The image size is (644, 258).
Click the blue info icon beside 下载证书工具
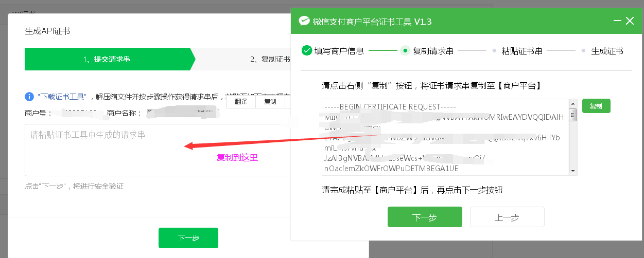[x=29, y=96]
